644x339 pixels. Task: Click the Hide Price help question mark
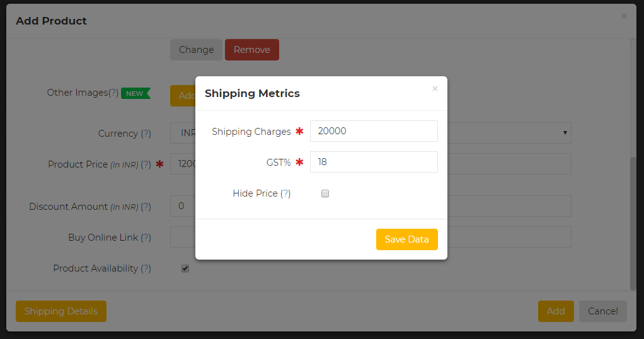pyautogui.click(x=285, y=193)
